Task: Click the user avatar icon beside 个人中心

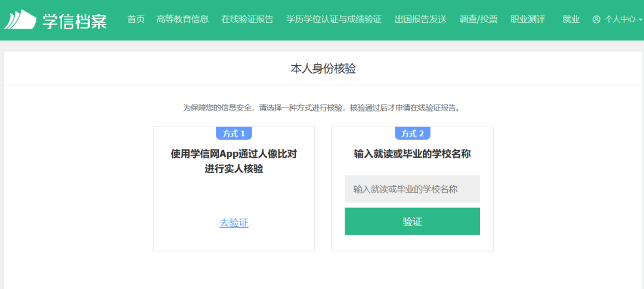Action: [x=596, y=19]
